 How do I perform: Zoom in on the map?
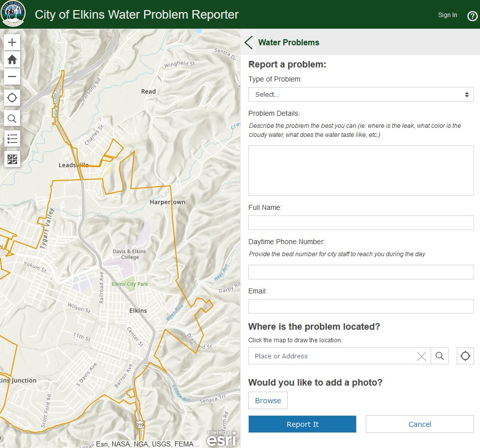[x=13, y=42]
